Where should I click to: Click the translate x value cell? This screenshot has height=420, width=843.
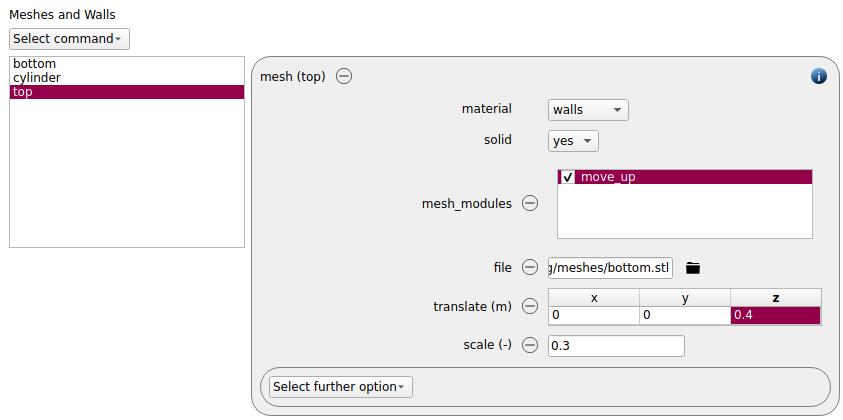click(x=594, y=316)
